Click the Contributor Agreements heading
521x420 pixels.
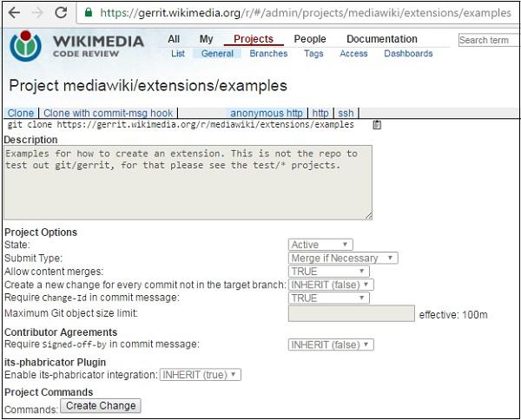pos(61,332)
